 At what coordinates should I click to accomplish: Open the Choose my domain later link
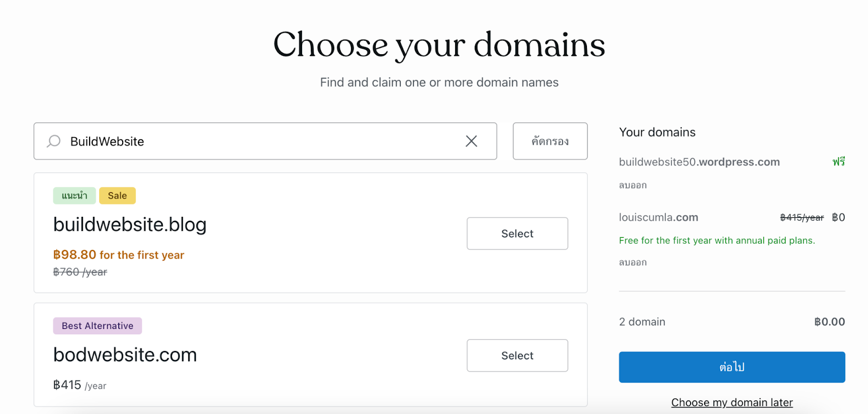(732, 403)
